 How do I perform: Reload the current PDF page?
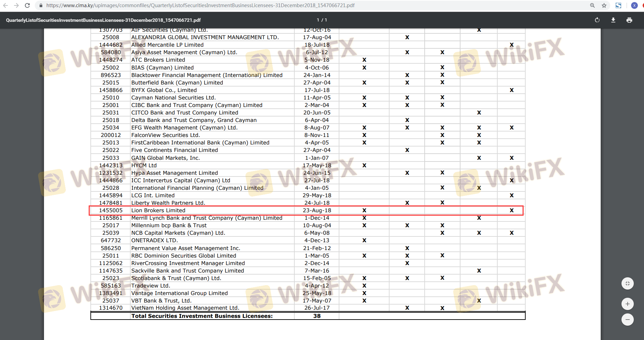pos(28,5)
